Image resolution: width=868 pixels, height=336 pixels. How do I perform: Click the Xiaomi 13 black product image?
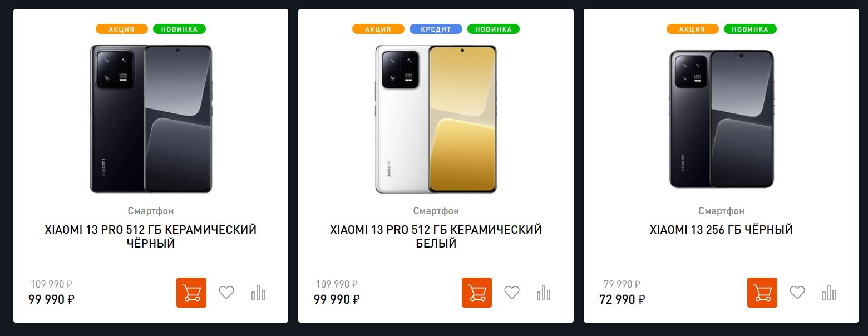(x=721, y=119)
